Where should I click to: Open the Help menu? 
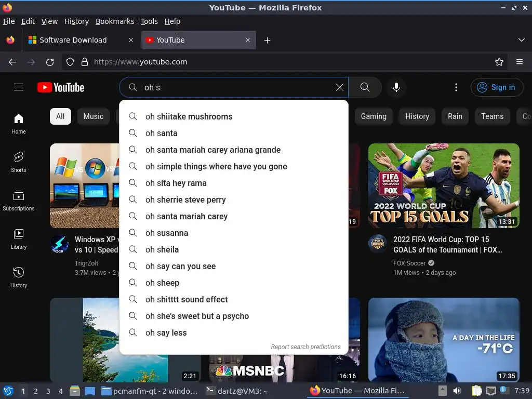(x=172, y=21)
